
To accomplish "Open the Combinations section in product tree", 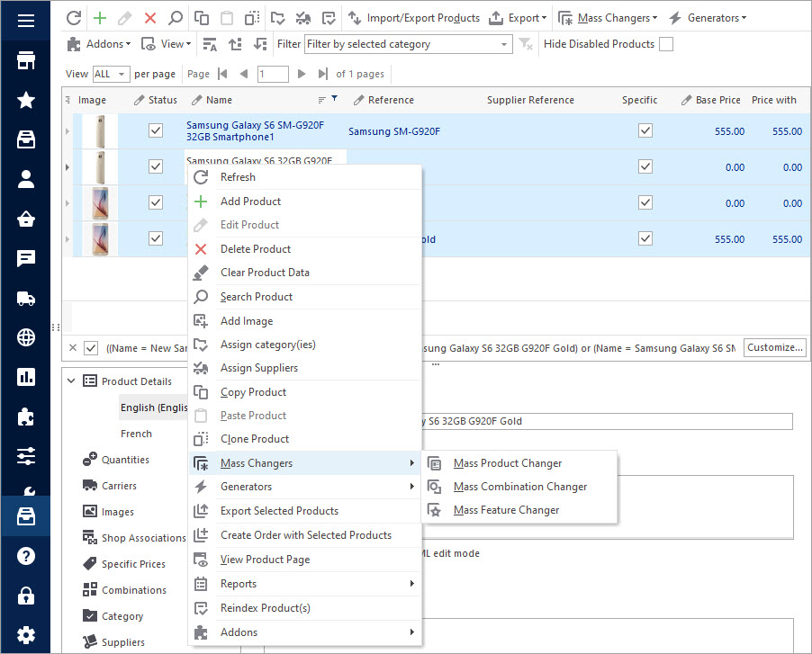I will [125, 590].
